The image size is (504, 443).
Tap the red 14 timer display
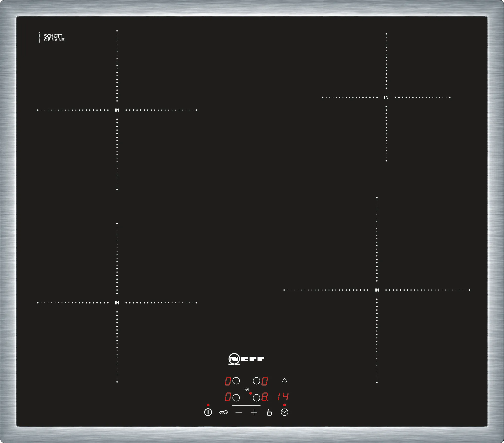click(x=283, y=397)
